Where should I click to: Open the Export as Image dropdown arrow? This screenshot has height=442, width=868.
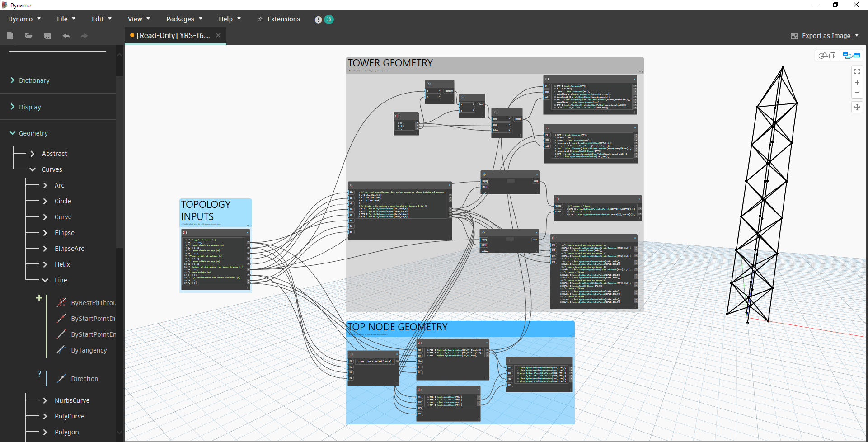(x=857, y=35)
